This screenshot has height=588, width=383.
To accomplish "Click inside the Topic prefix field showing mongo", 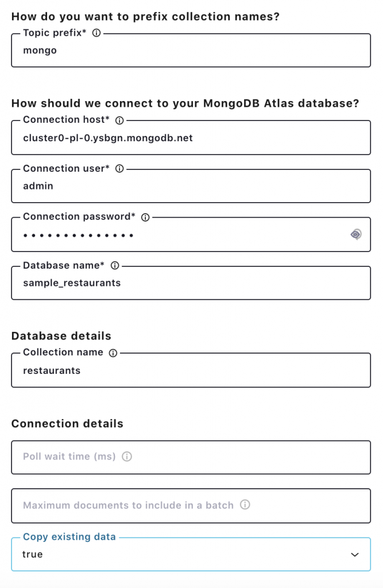I will click(172, 51).
